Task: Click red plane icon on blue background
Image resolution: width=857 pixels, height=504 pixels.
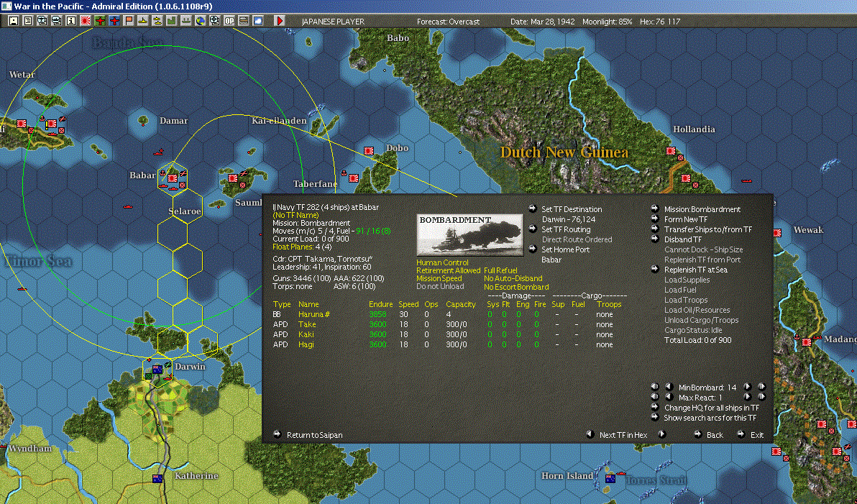Action: coord(114,21)
